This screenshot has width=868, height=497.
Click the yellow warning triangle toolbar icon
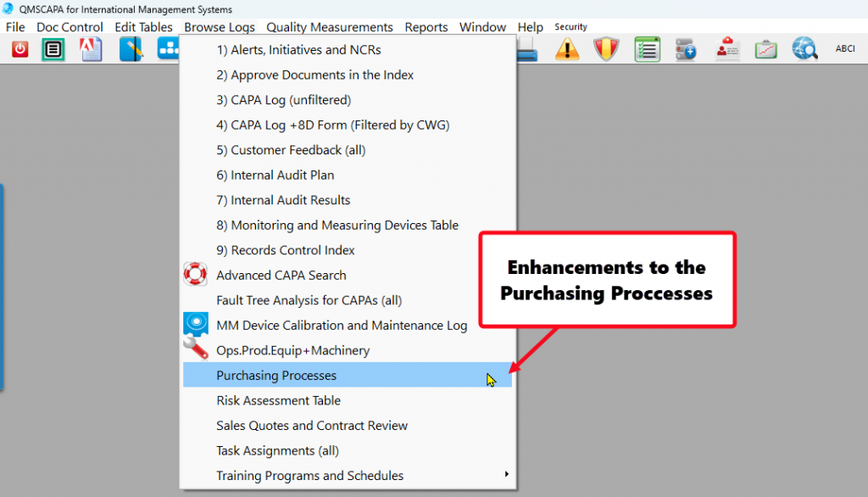[567, 49]
